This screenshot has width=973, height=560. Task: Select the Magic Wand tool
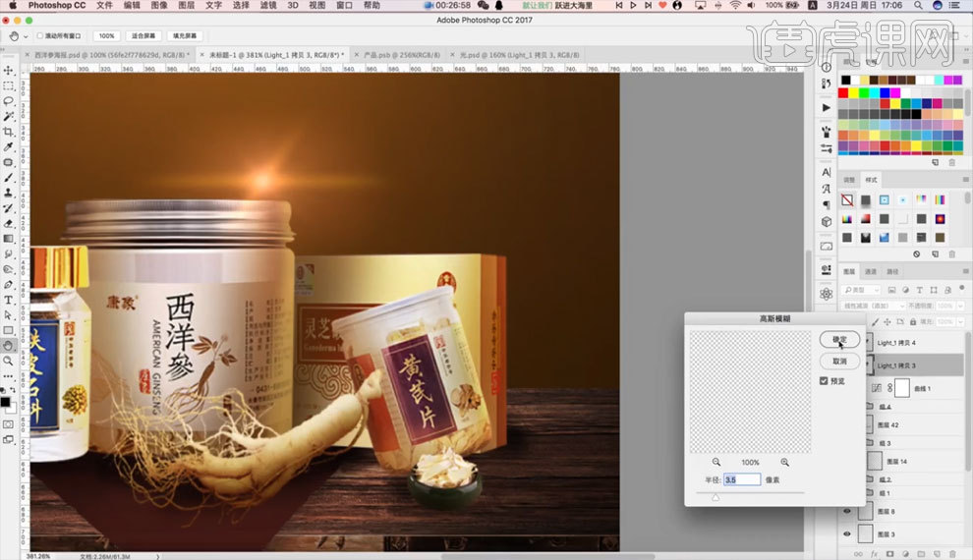(x=9, y=116)
